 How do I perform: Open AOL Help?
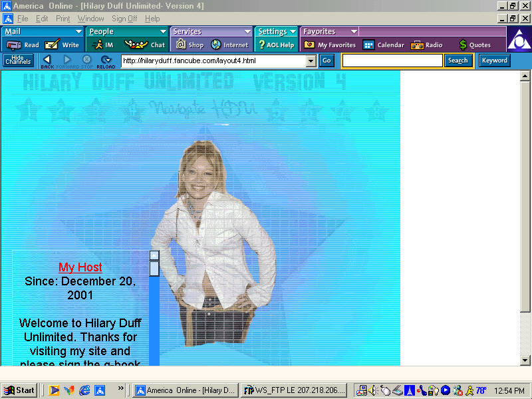tap(276, 45)
